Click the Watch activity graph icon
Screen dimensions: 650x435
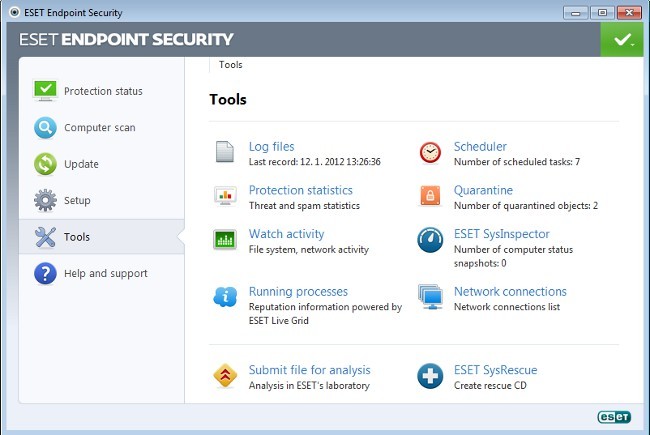point(225,240)
